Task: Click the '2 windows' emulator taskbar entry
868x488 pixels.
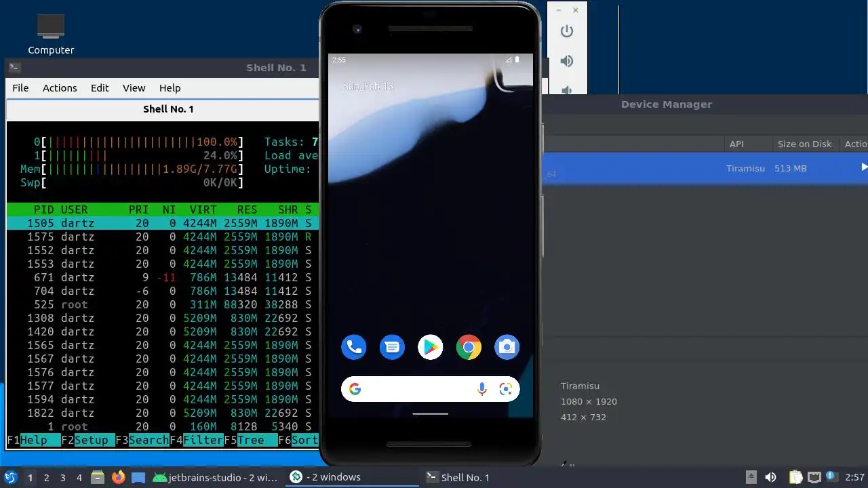Action: pos(351,477)
